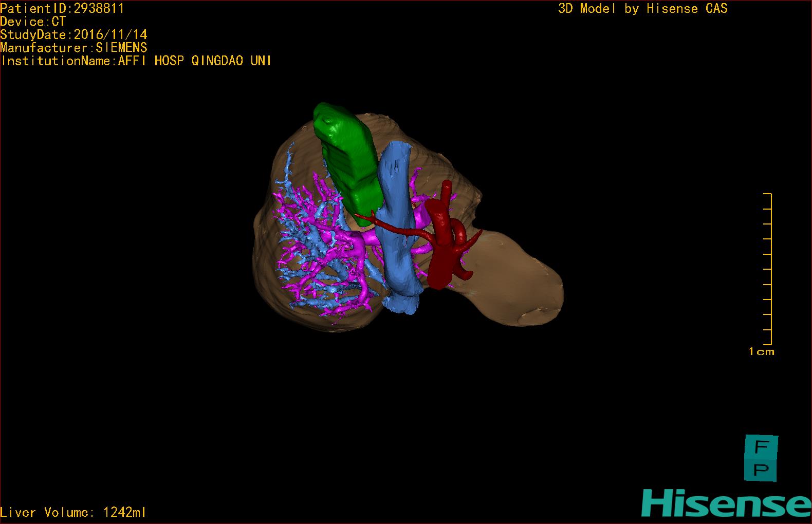Click the 3D Model by Hisense CAS title
Image resolution: width=812 pixels, height=524 pixels.
(x=642, y=8)
